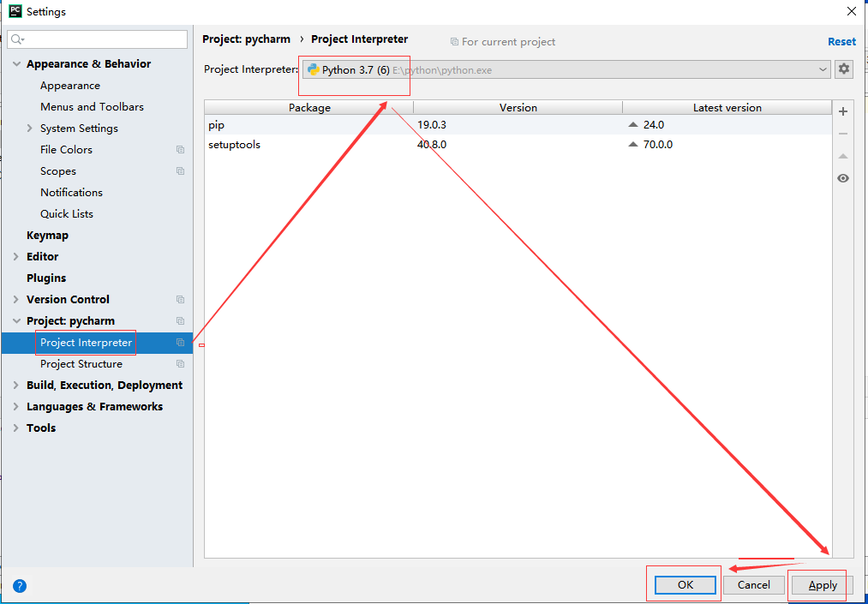Click the Reset link

click(841, 41)
